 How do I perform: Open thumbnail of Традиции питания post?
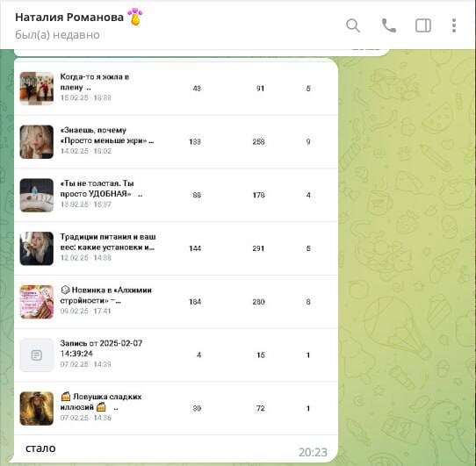click(x=36, y=248)
